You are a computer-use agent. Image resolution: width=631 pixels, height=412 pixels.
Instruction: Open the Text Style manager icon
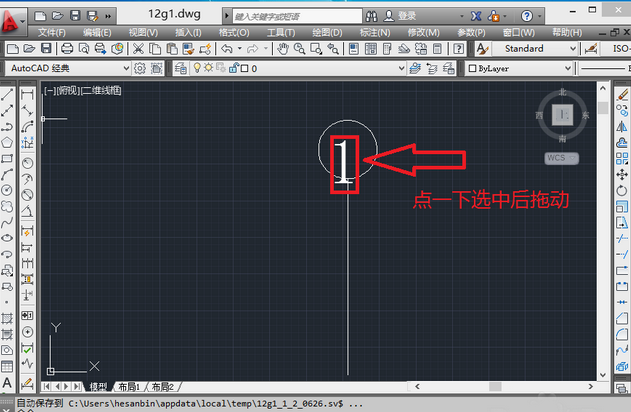point(482,49)
